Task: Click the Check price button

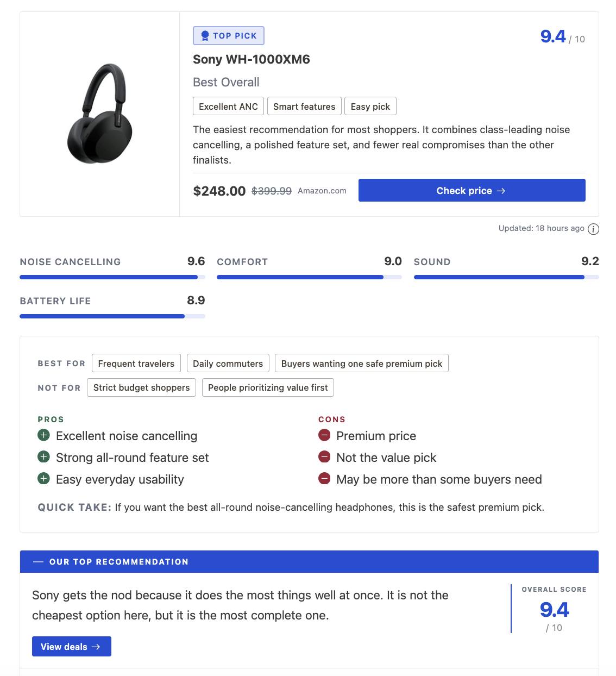Action: point(472,190)
